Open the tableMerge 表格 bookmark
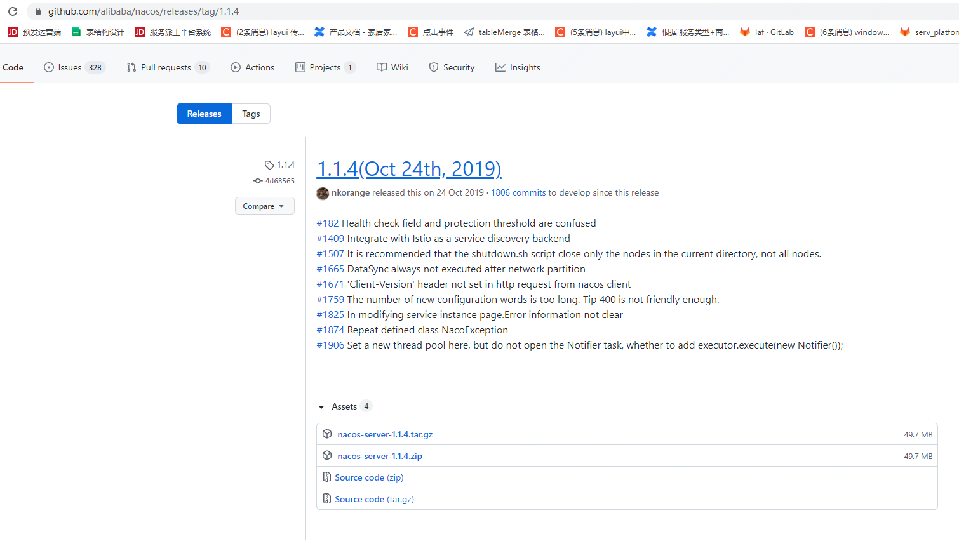The width and height of the screenshot is (959, 560). pyautogui.click(x=504, y=32)
